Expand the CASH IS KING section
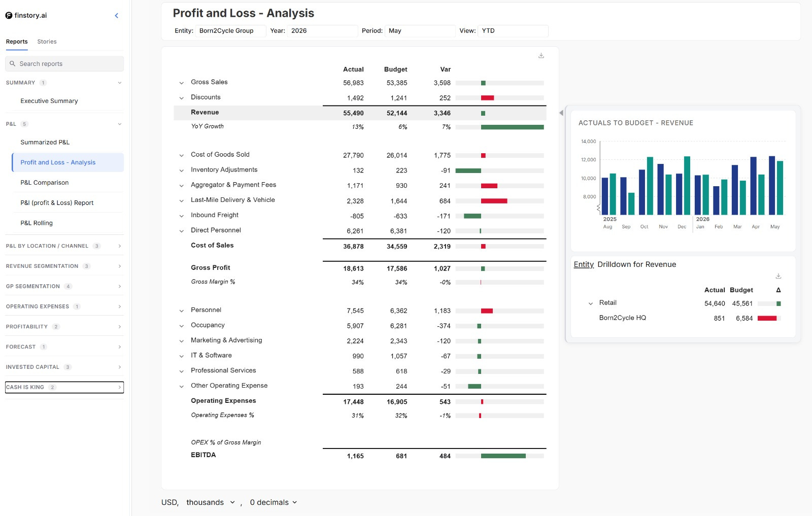Screen dimensions: 812x516 [x=64, y=387]
